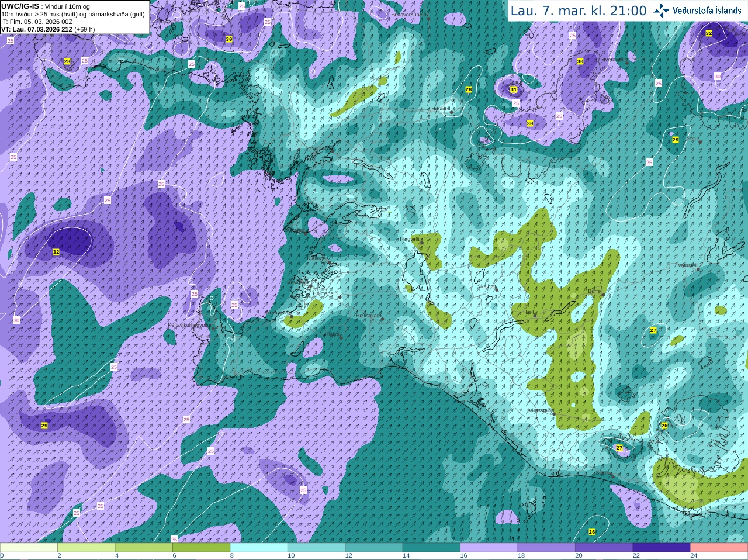Click the Hólmsheiði station label
748x560 pixels.
coord(325,293)
